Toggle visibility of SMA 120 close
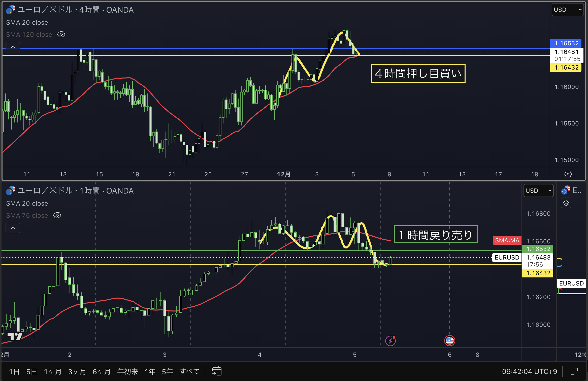This screenshot has width=588, height=381. tap(61, 35)
